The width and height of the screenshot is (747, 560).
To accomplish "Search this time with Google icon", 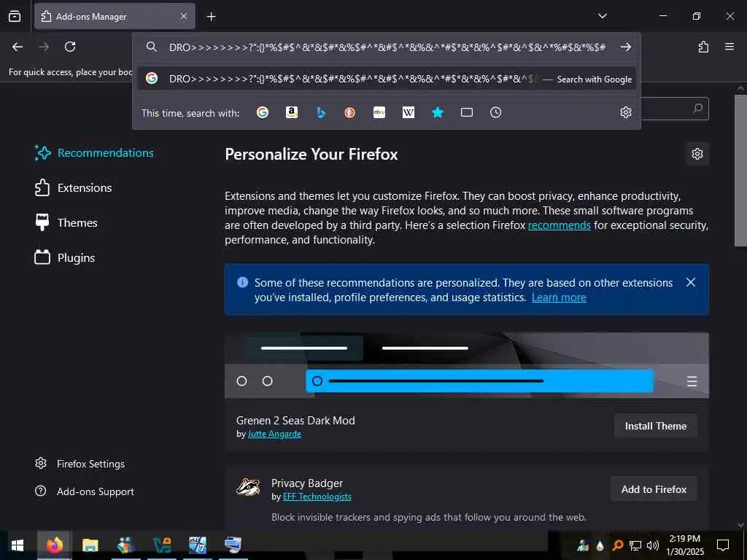I will [263, 112].
